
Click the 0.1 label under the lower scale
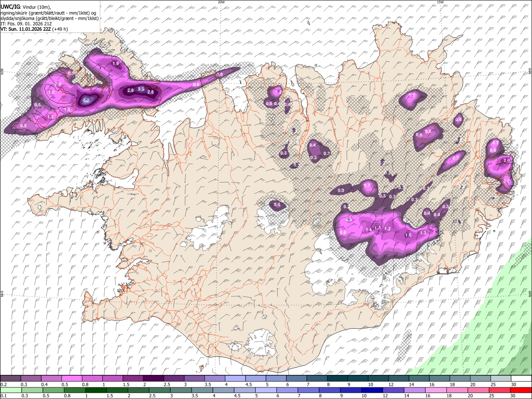[x=3, y=396]
